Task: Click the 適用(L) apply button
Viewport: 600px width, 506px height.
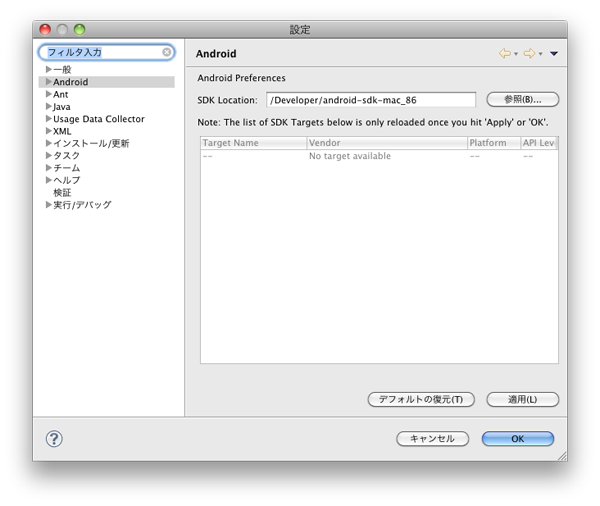Action: tap(523, 399)
